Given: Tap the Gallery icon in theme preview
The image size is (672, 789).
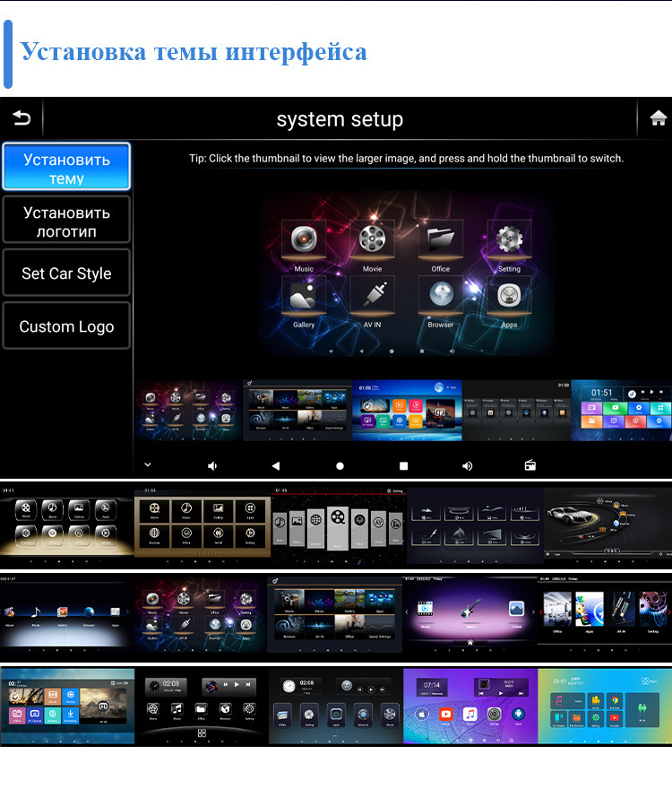Looking at the screenshot, I should pos(304,297).
